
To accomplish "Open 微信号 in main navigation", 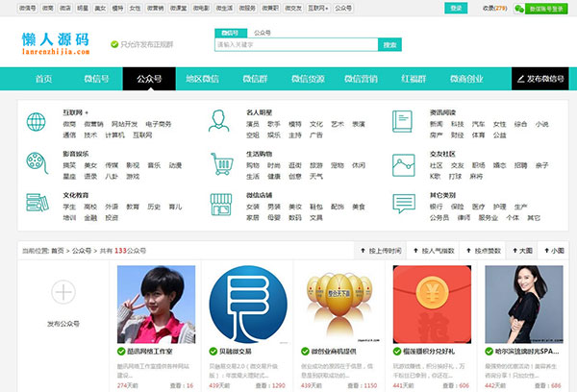I will pos(96,79).
